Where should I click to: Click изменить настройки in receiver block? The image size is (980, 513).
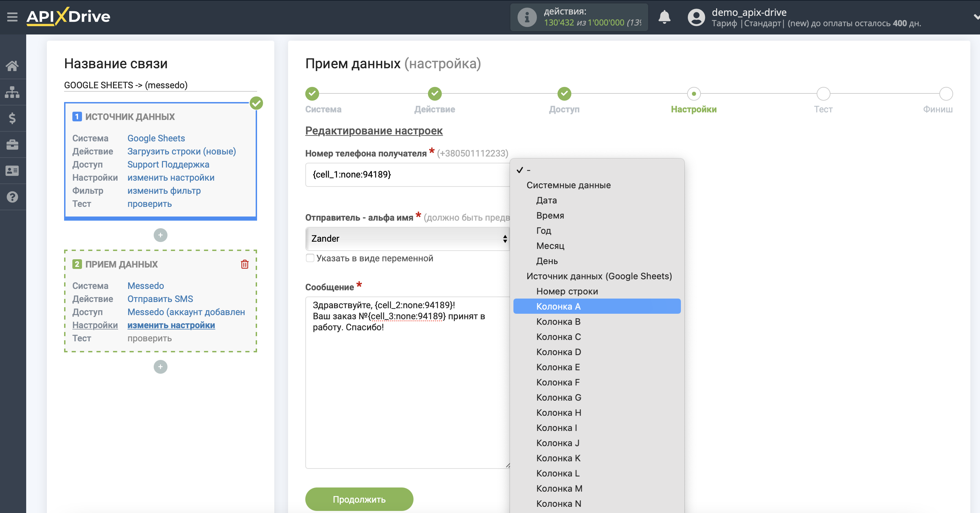(171, 325)
